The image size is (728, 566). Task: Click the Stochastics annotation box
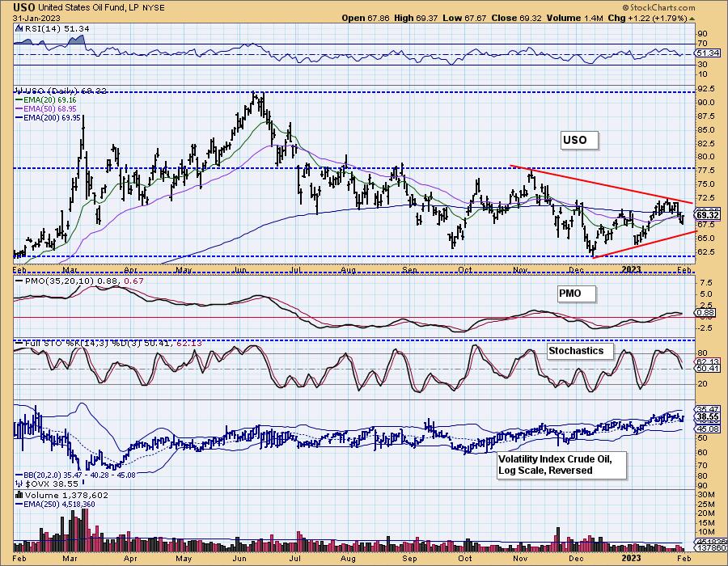tap(580, 351)
